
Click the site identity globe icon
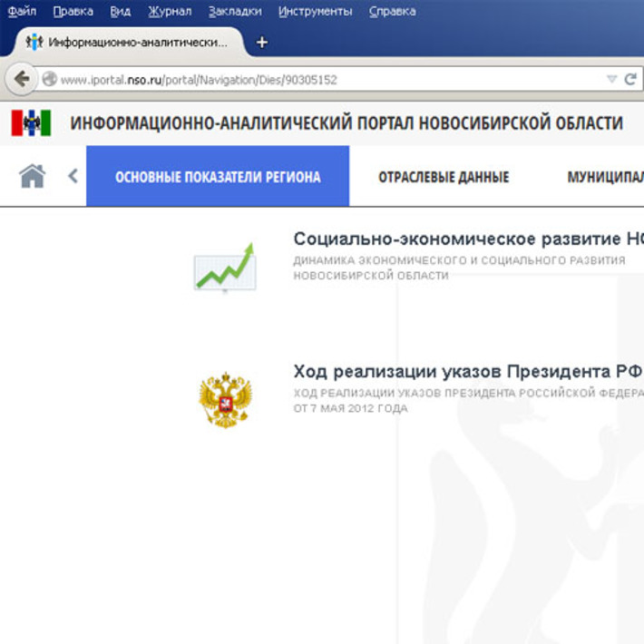50,79
